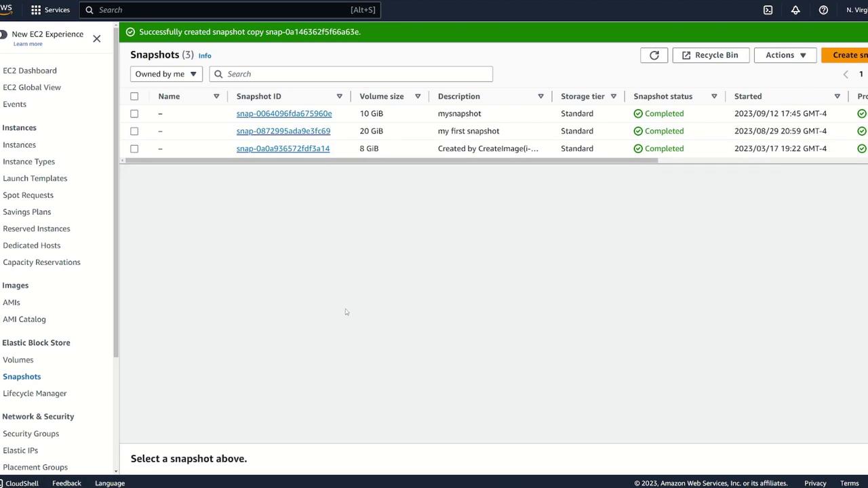Open the Owned by me filter dropdown

166,74
